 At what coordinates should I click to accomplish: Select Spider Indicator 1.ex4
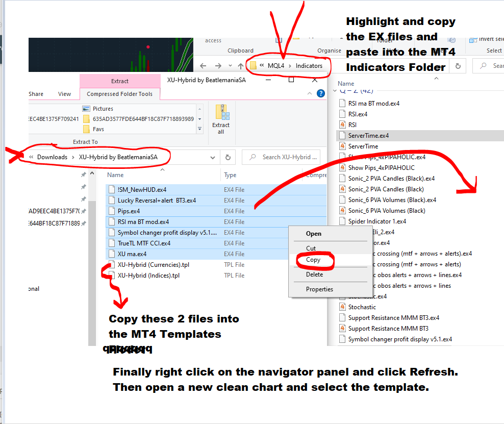click(377, 221)
